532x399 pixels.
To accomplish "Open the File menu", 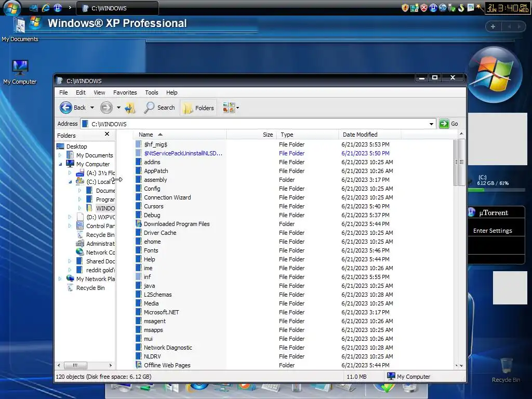I will point(63,92).
